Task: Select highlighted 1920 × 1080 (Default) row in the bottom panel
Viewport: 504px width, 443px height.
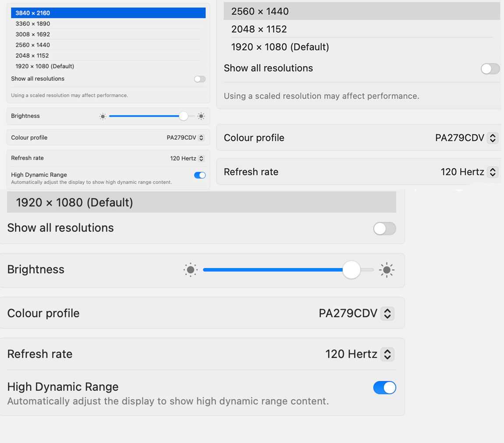Action: pyautogui.click(x=202, y=202)
